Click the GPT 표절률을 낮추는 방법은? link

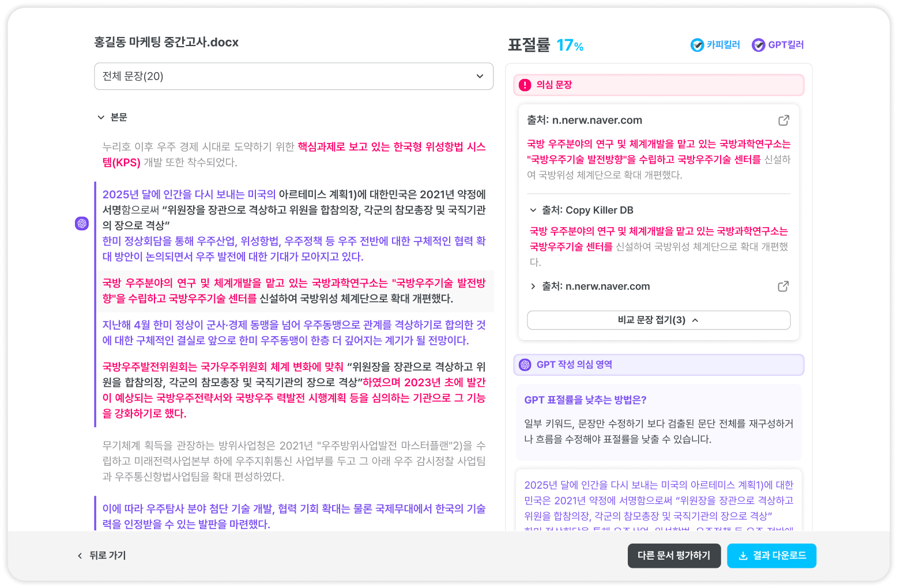point(585,400)
